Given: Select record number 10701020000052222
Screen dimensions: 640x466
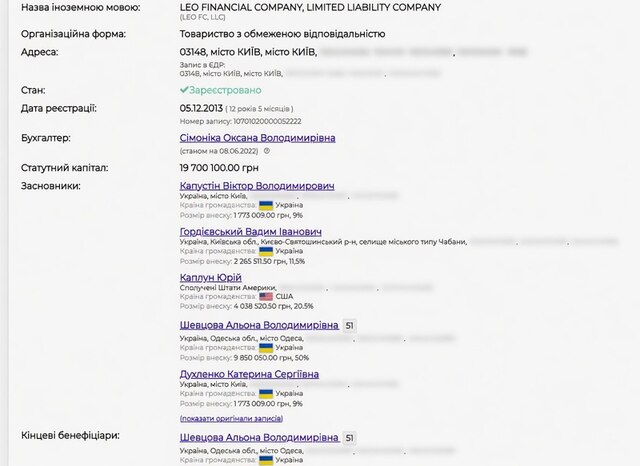Looking at the screenshot, I should point(267,121).
